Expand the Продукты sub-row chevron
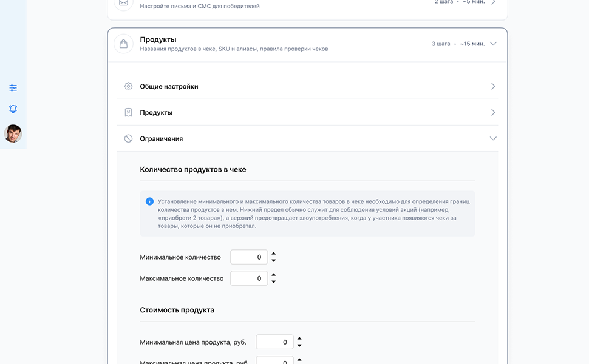The width and height of the screenshot is (589, 364). tap(493, 113)
